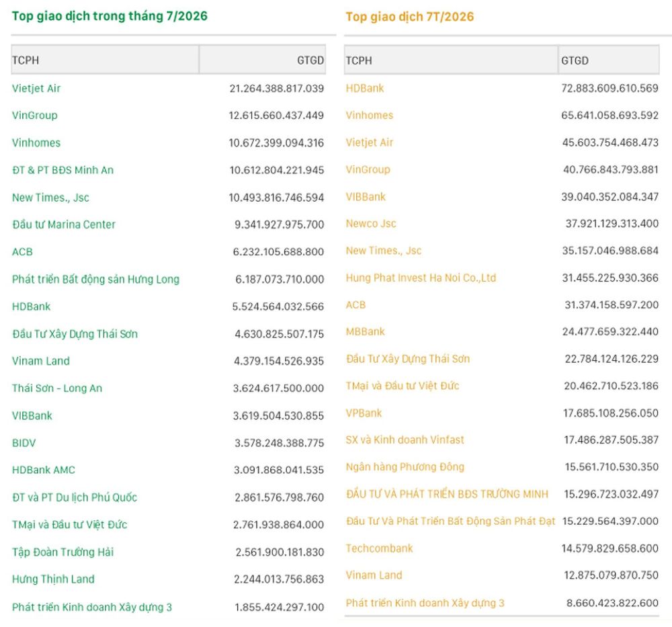The height and width of the screenshot is (627, 672).
Task: Open ĐẦU TƯ VÀ PHÁT TRIỂN BĐS TRƯỜNG MINH
Action: [x=447, y=494]
